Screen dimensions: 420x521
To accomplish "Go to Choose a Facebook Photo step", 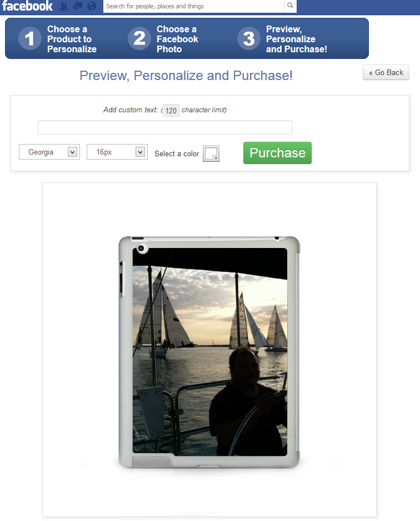I will click(177, 39).
